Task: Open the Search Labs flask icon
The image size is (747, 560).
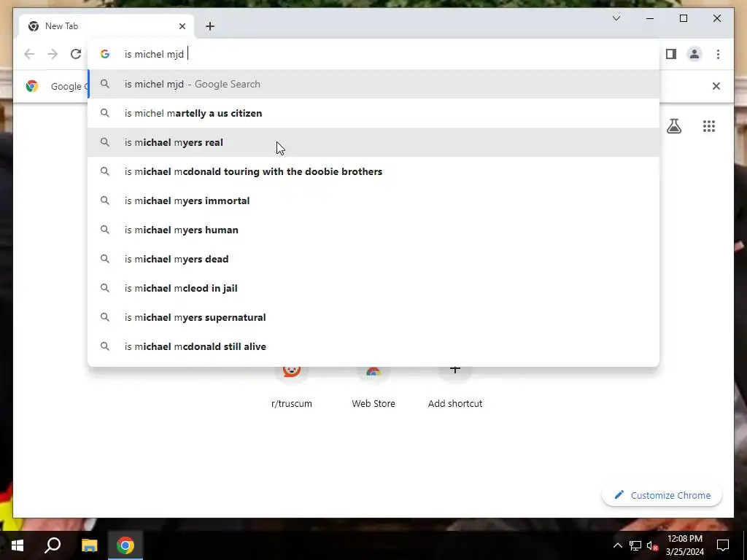Action: (x=673, y=126)
